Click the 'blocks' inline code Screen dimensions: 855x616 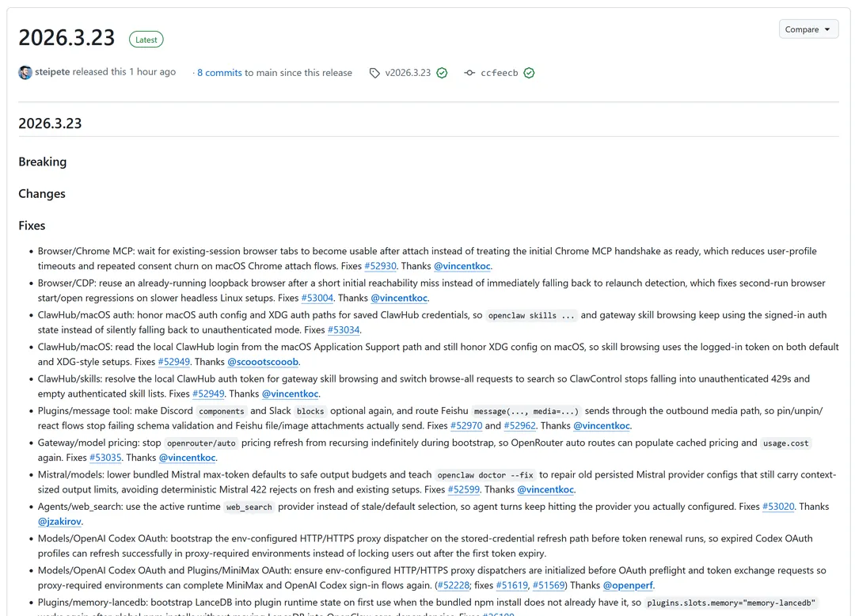click(310, 412)
